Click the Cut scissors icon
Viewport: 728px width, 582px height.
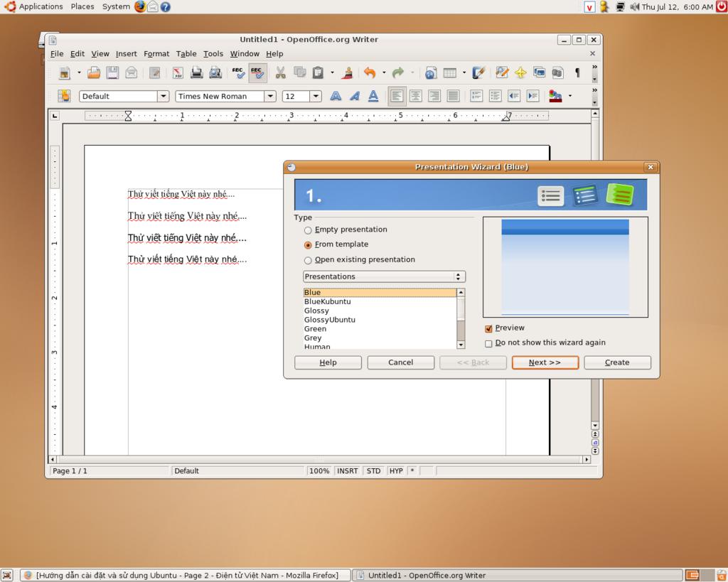click(x=280, y=72)
